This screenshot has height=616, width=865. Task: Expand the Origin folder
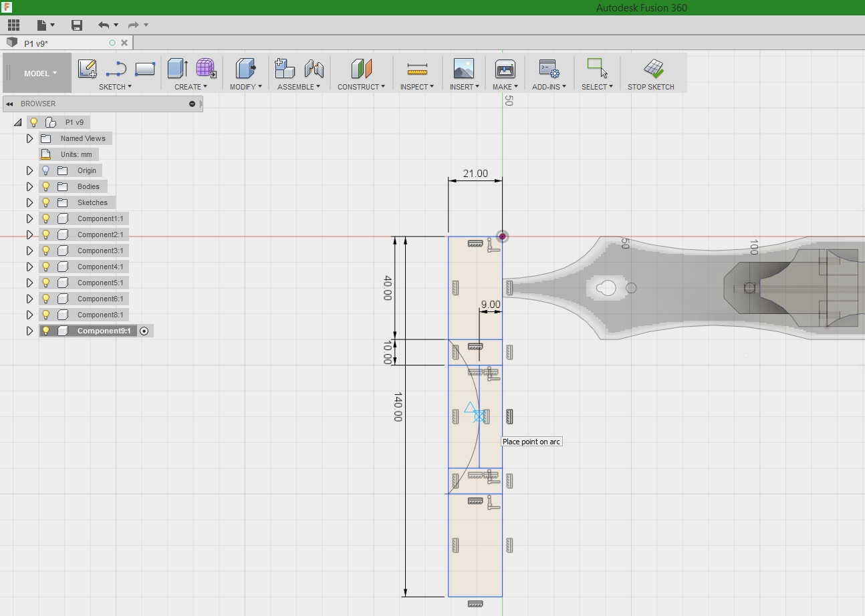click(x=29, y=170)
